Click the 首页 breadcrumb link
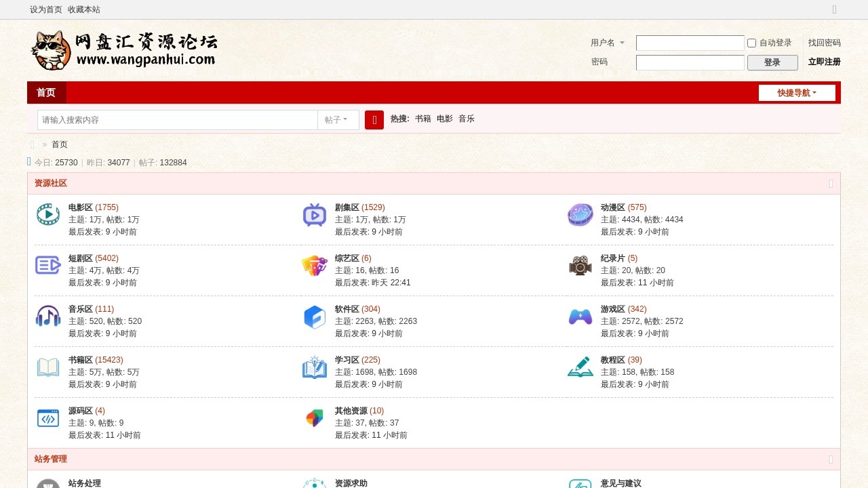 (60, 144)
